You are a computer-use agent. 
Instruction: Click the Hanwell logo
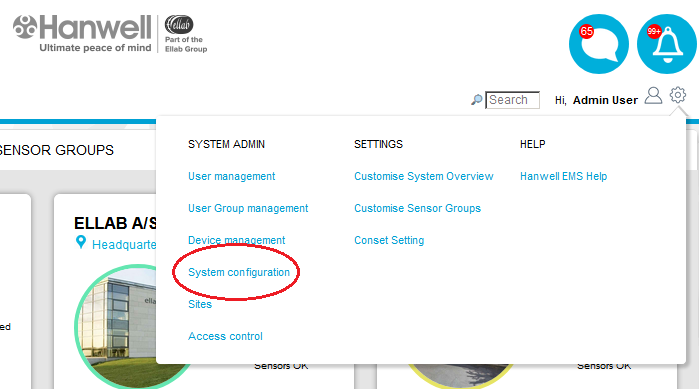(x=82, y=33)
